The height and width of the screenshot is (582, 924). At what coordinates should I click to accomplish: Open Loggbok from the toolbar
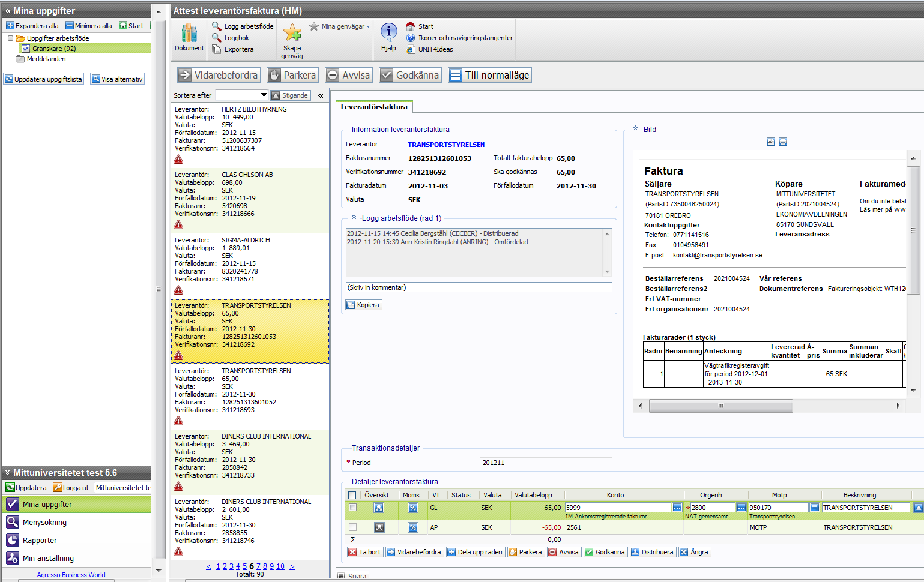231,38
